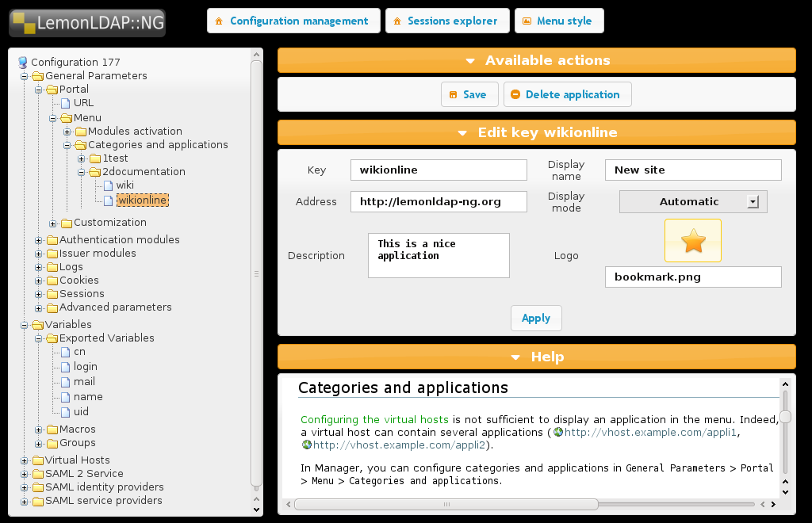The image size is (812, 523).
Task: Click the star bookmark logo thumbnail
Action: tap(693, 241)
